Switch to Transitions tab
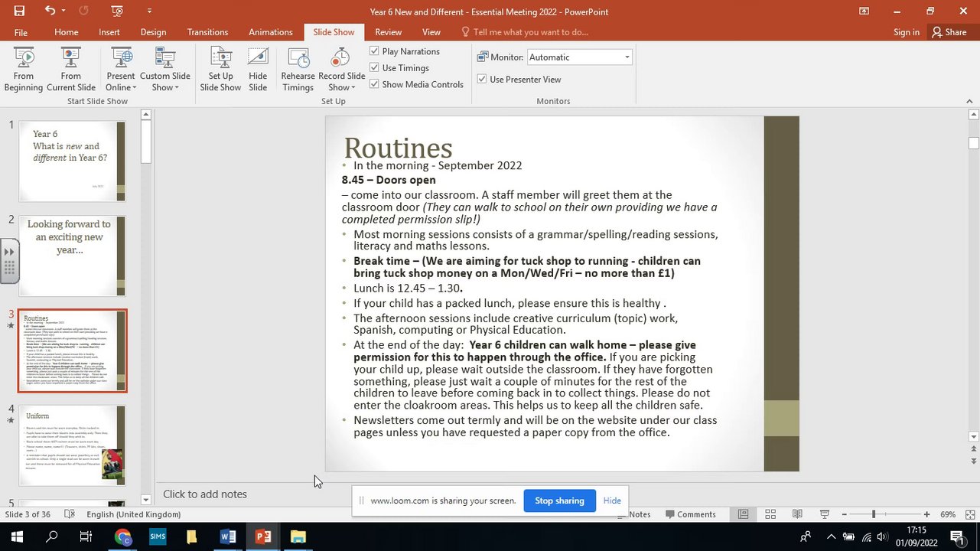980x551 pixels. click(207, 32)
